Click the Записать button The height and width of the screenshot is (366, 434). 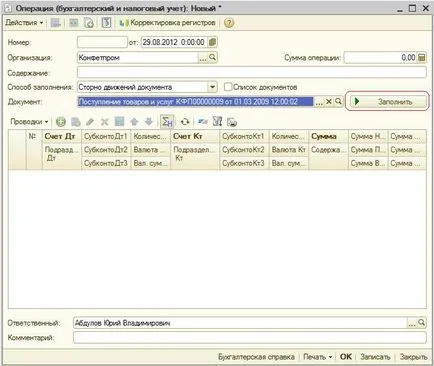[x=375, y=357]
